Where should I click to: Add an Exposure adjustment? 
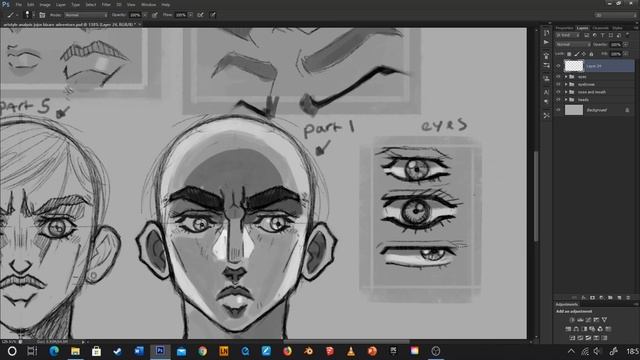pos(596,320)
